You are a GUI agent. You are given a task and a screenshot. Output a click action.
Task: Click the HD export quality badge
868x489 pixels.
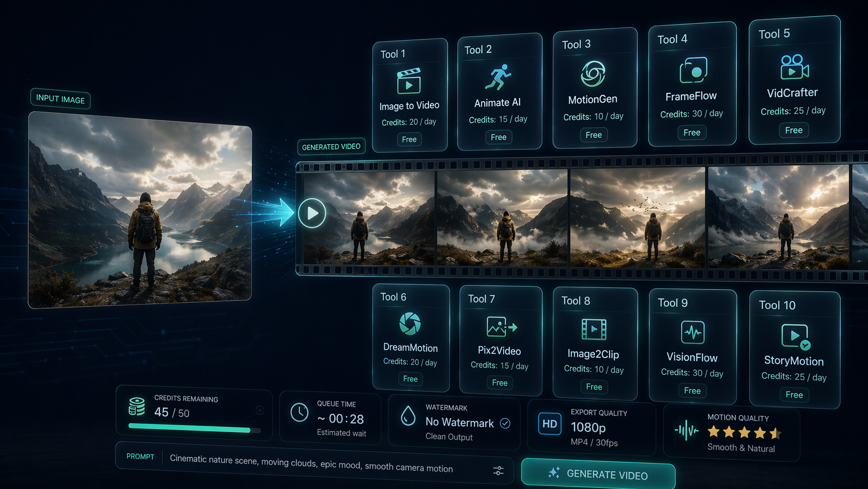[x=549, y=424]
